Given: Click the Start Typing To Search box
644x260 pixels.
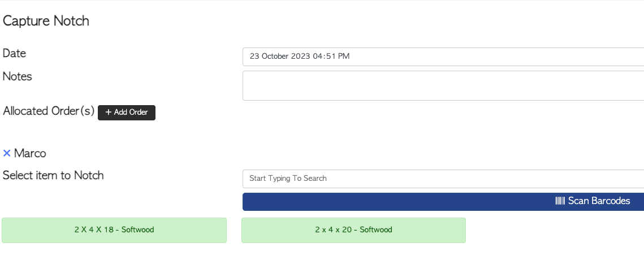Looking at the screenshot, I should 443,179.
